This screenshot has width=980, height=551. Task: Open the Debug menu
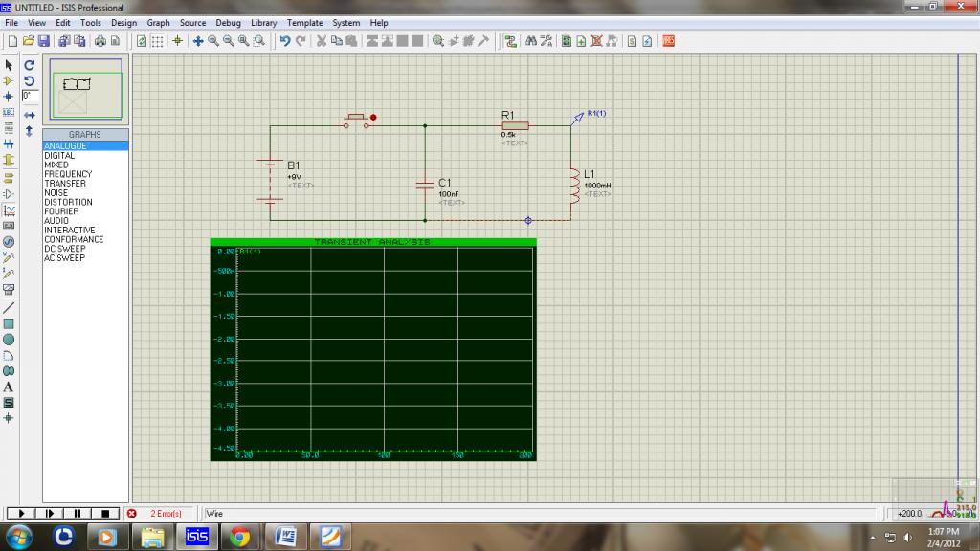228,23
